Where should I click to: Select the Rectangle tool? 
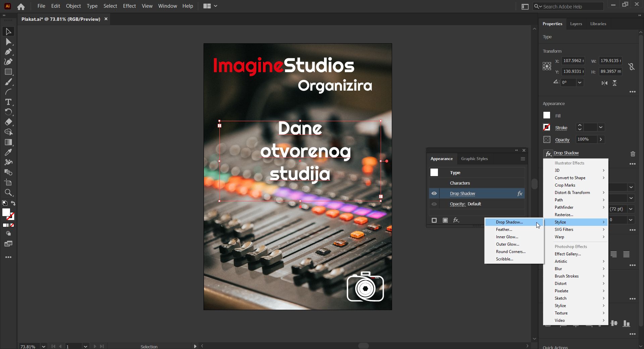point(8,72)
